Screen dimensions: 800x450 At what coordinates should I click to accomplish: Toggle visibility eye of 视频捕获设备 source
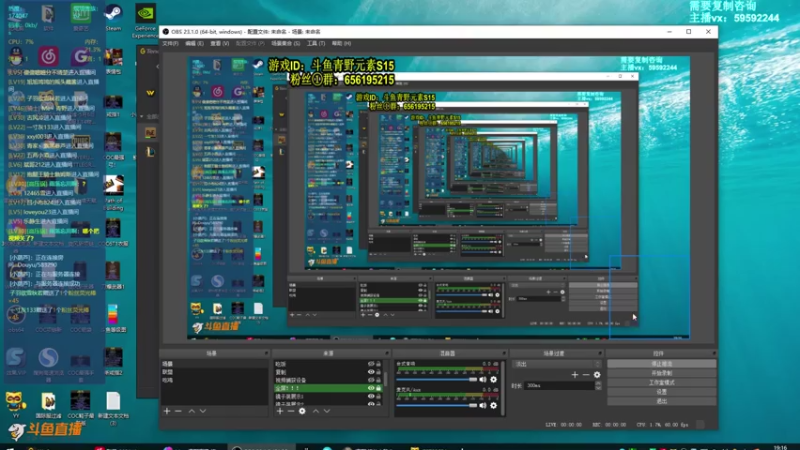pos(371,380)
